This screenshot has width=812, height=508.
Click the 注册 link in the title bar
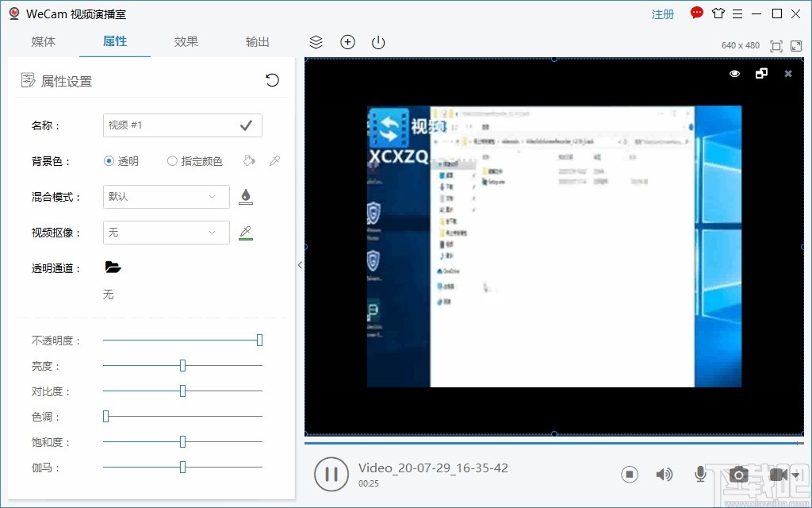(x=663, y=13)
